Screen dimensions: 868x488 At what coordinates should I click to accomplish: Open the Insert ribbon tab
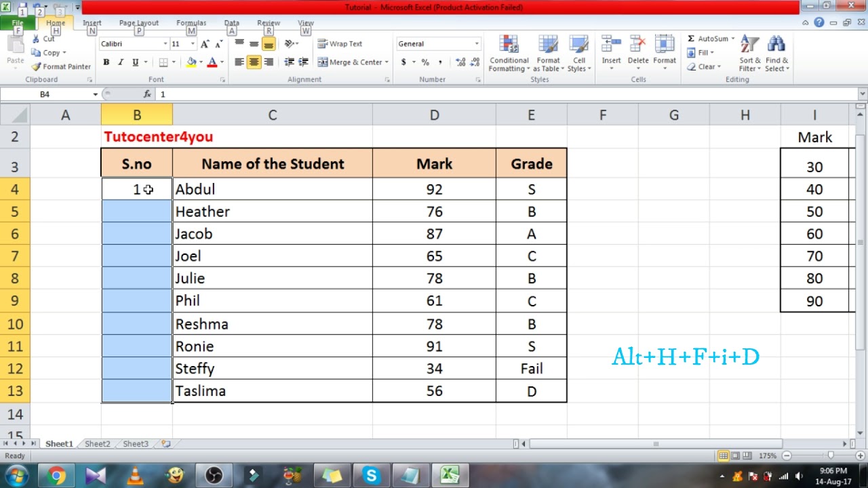(x=92, y=23)
